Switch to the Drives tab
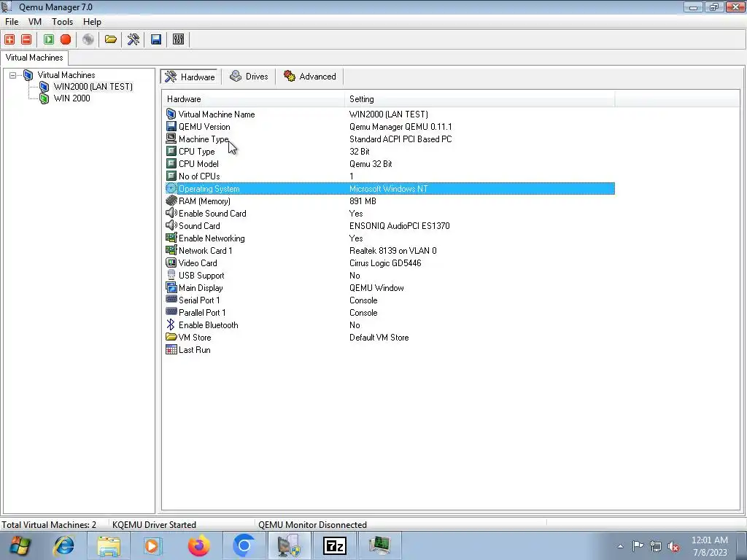The width and height of the screenshot is (747, 560). click(x=249, y=77)
